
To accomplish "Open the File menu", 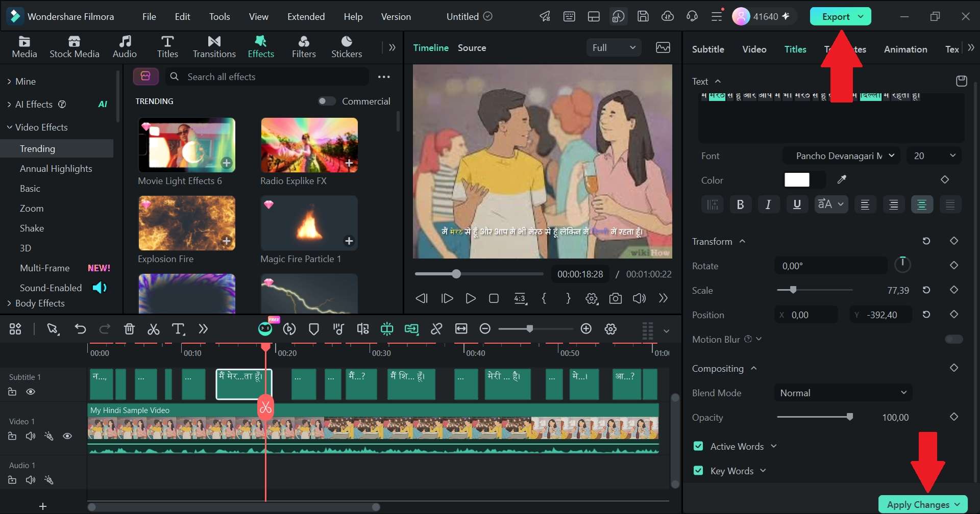I will (149, 16).
